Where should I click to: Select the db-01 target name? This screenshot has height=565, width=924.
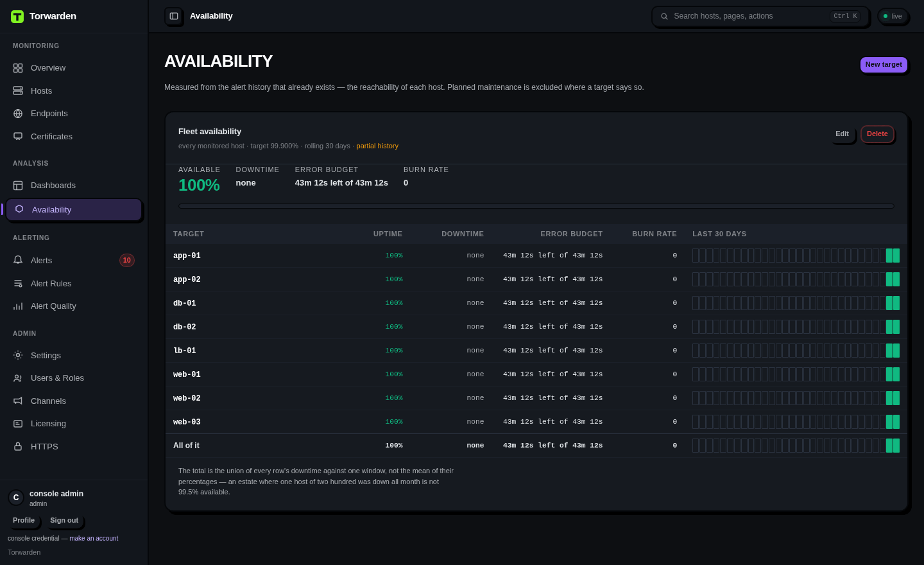click(185, 303)
